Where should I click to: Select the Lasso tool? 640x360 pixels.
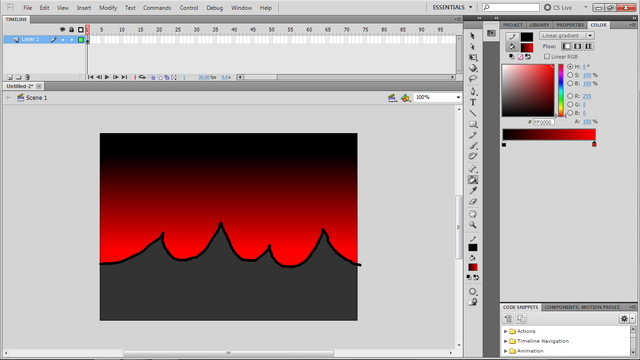(x=473, y=78)
